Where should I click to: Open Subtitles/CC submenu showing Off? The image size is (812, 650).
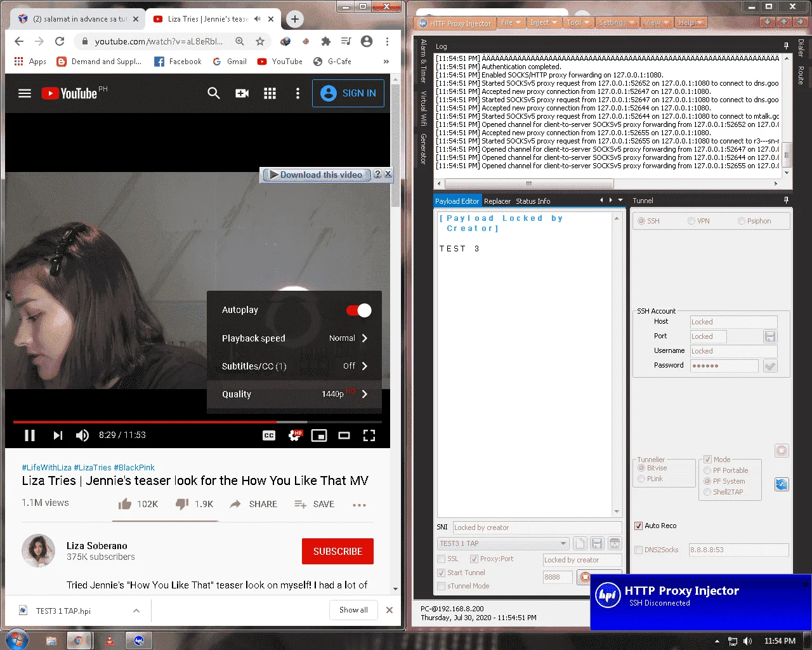point(294,366)
